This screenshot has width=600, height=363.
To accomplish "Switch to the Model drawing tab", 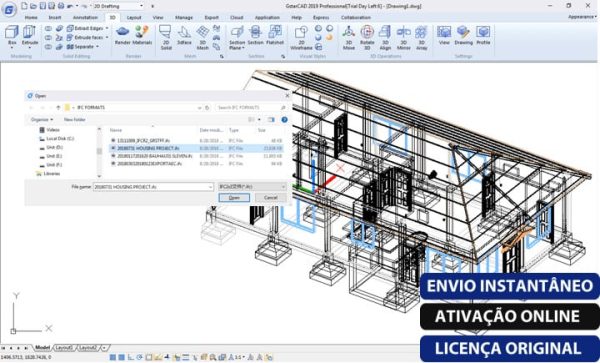I will (42, 348).
